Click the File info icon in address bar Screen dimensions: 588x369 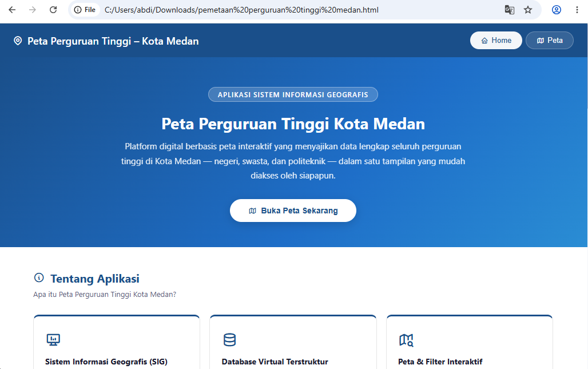pyautogui.click(x=85, y=10)
